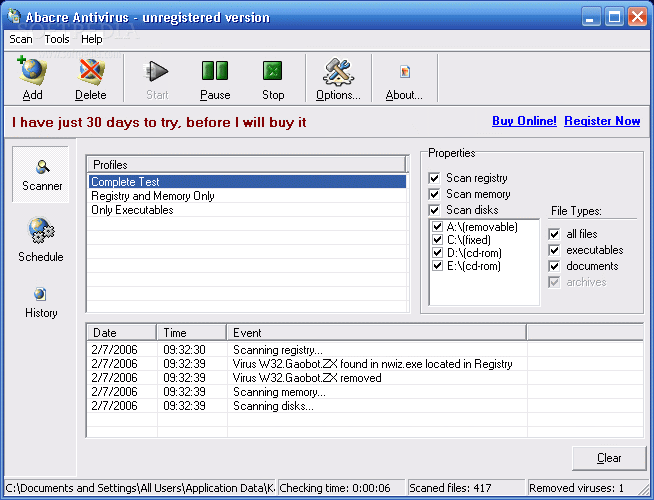Select the Scanning memory... log entry
Screen dimensions: 654x500
365,392
